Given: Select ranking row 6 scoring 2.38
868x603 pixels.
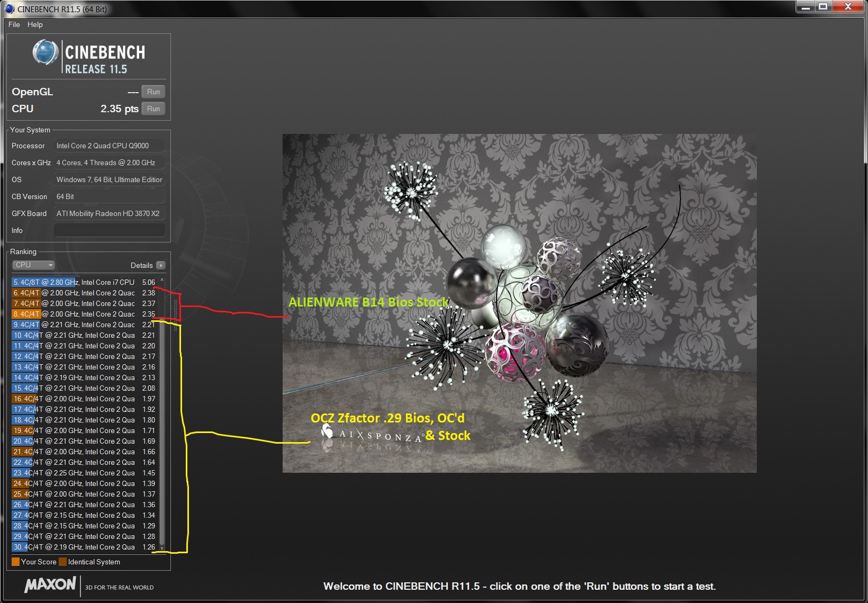Looking at the screenshot, I should point(84,293).
